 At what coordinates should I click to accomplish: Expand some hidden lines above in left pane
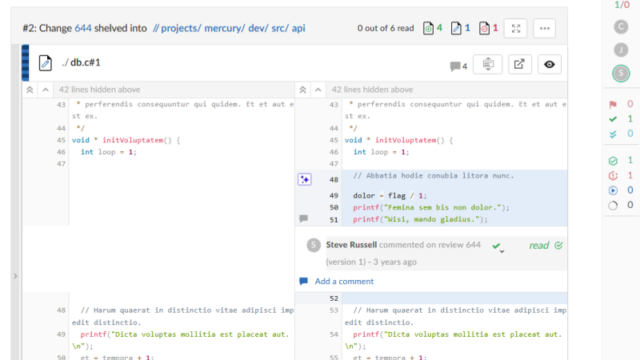(x=46, y=90)
